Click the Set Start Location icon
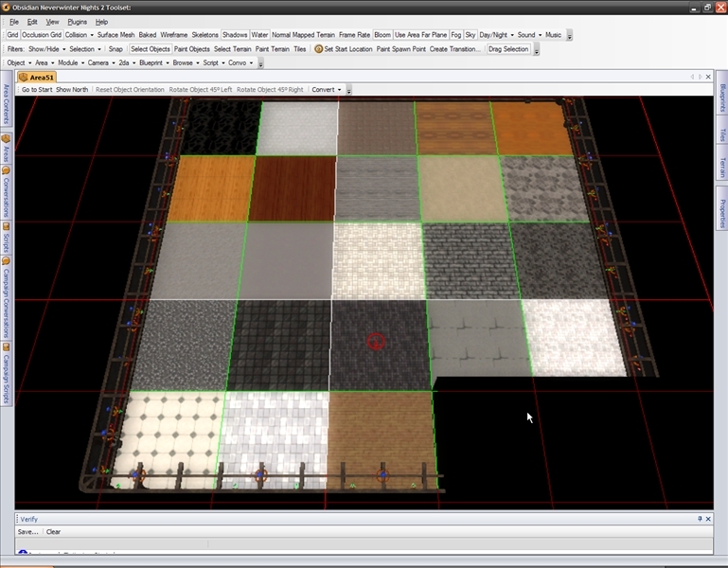The image size is (728, 568). coord(319,49)
